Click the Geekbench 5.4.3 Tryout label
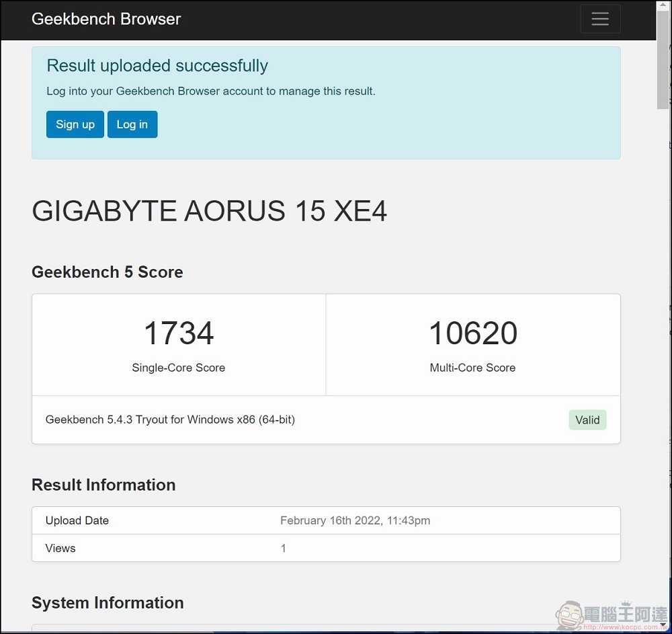Screen dimensions: 672x634 pos(170,420)
